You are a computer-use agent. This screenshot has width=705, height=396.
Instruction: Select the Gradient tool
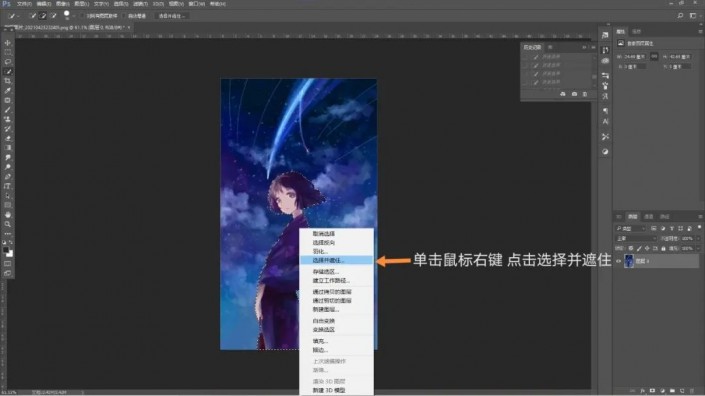pos(8,148)
